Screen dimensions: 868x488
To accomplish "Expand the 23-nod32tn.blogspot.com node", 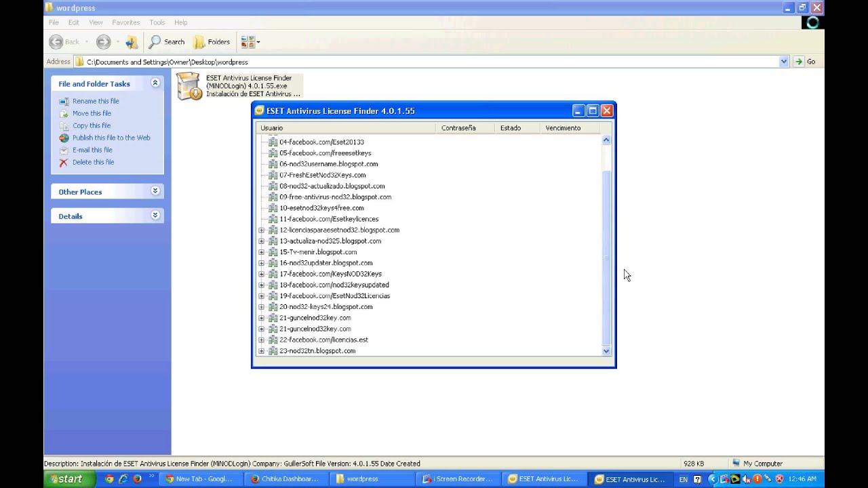I will click(x=262, y=351).
